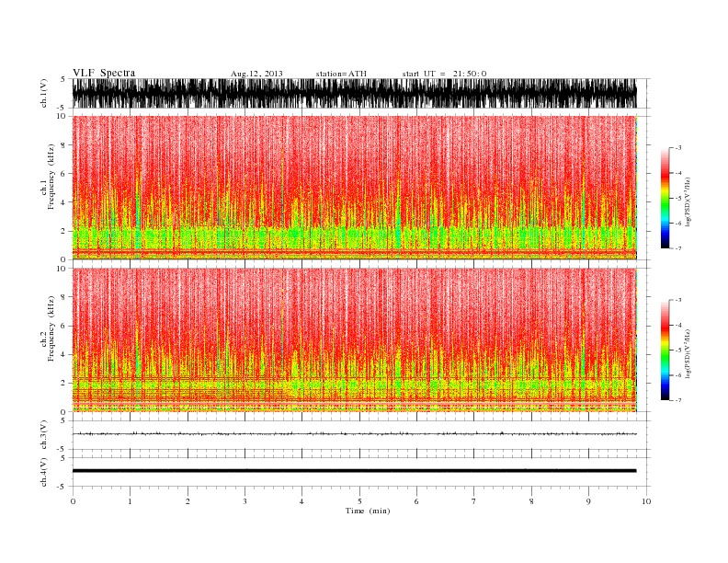The height and width of the screenshot is (563, 728).
Task: Click the '6' kHz tick on ch.2 spectrogram
Action: [x=63, y=326]
